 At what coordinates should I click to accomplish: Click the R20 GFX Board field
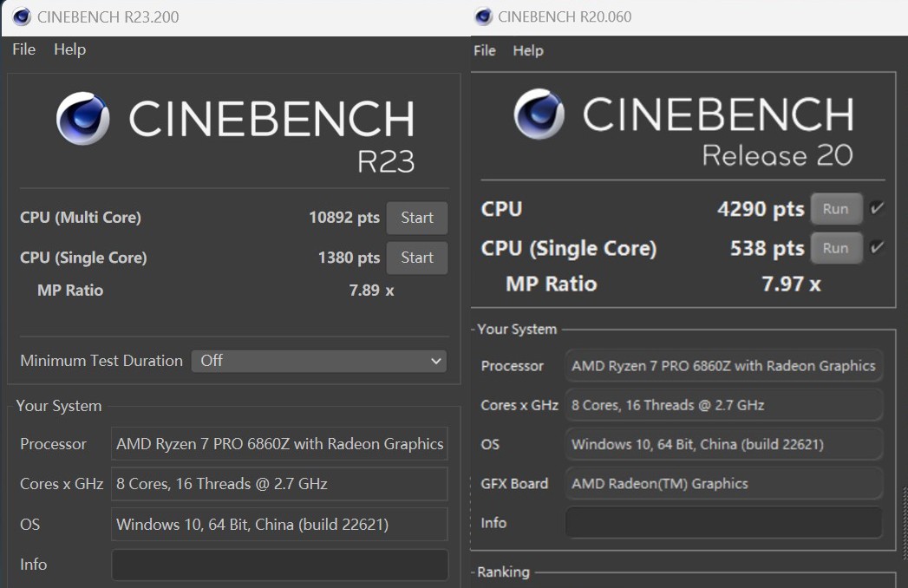point(723,484)
